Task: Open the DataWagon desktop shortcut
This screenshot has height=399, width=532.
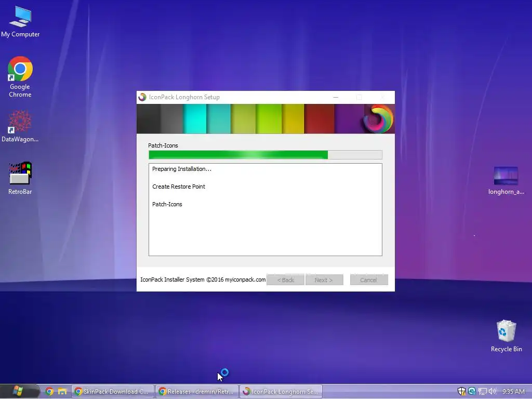Action: tap(20, 126)
